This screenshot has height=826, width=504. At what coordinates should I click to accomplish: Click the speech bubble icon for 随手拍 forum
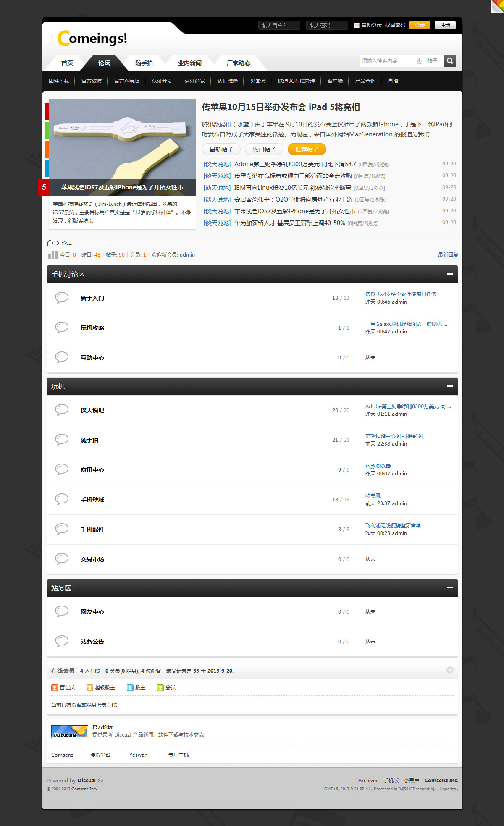(x=62, y=440)
